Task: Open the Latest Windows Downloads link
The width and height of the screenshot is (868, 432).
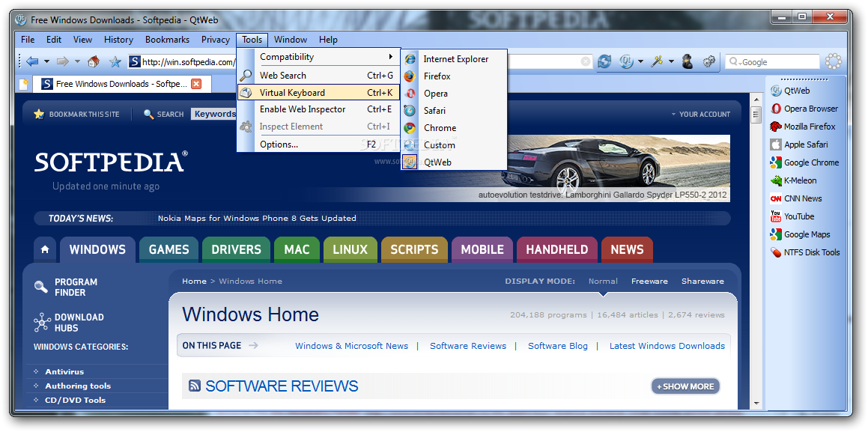Action: [667, 346]
